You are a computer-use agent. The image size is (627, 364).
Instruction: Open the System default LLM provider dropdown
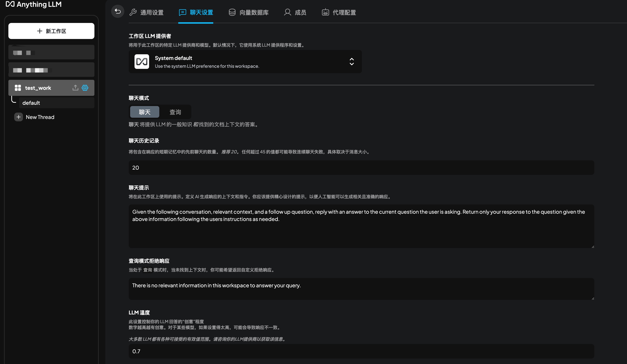[245, 61]
